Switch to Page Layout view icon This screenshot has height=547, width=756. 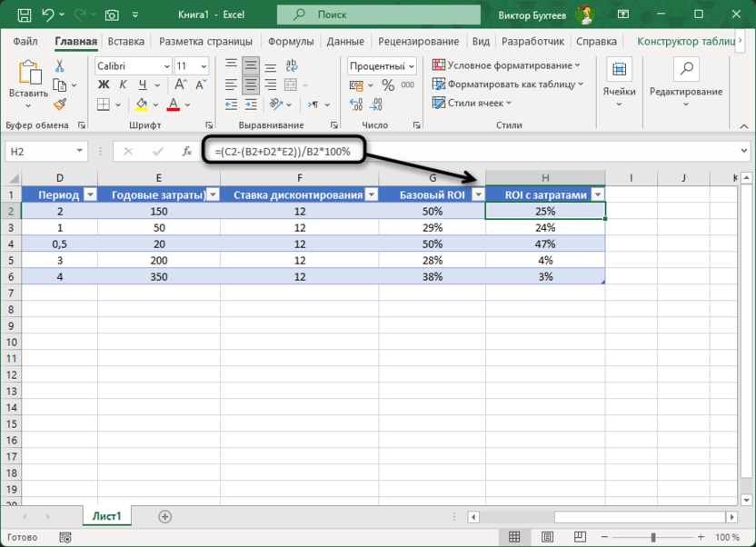(616, 537)
